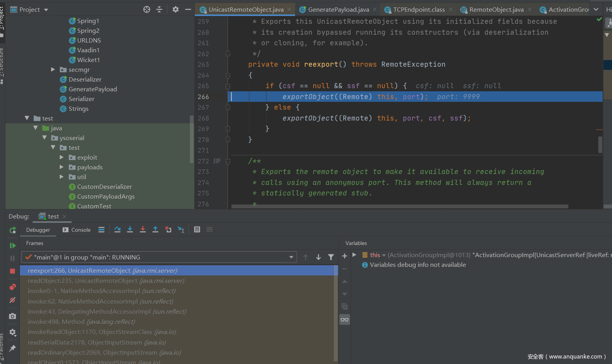
Task: Toggle Mute Breakpoints in the debug sidebar
Action: (12, 300)
